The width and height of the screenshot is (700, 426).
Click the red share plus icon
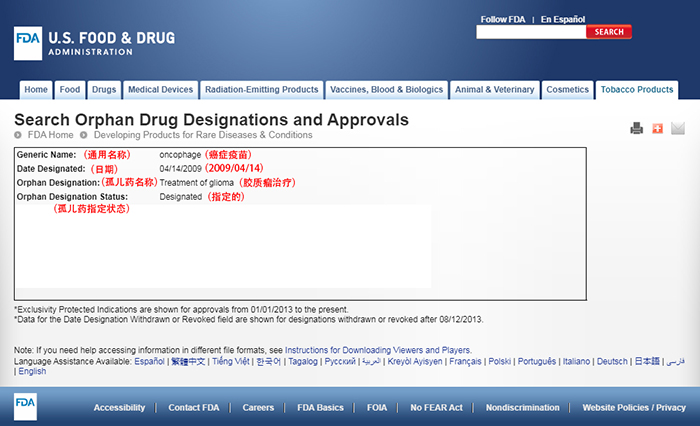point(657,128)
